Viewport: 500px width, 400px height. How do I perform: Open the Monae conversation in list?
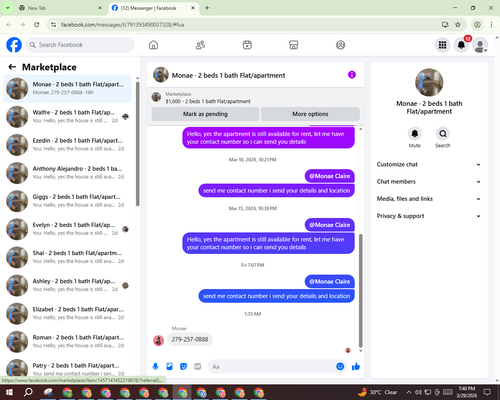[67, 89]
